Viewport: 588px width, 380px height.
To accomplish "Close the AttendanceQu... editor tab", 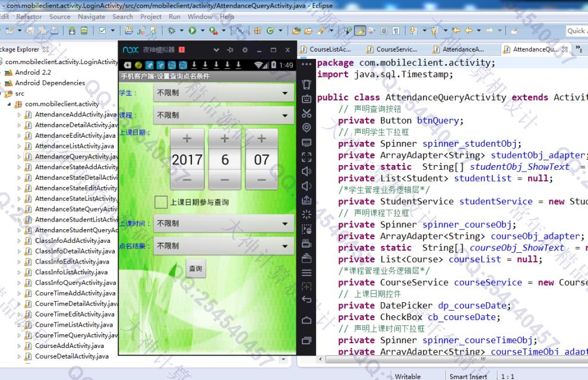I will tap(564, 49).
